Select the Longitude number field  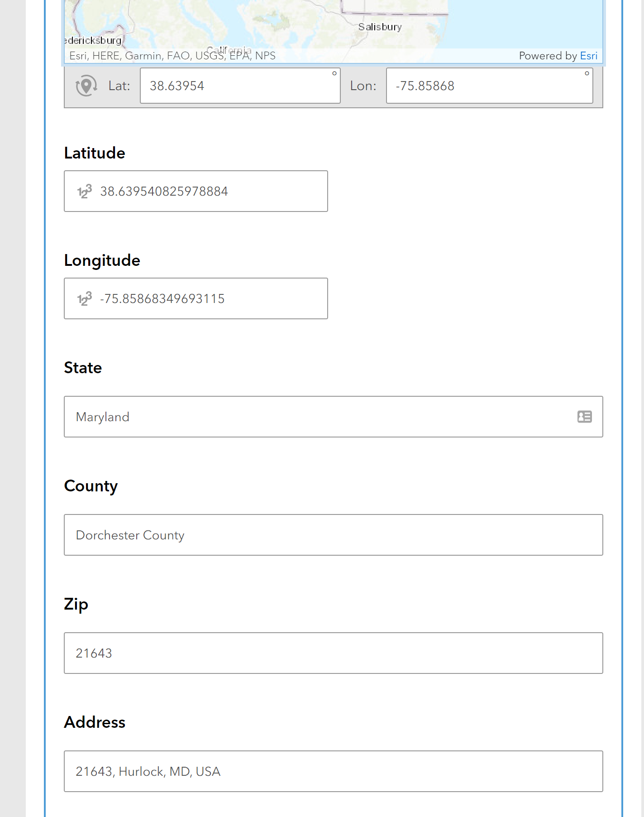[196, 298]
